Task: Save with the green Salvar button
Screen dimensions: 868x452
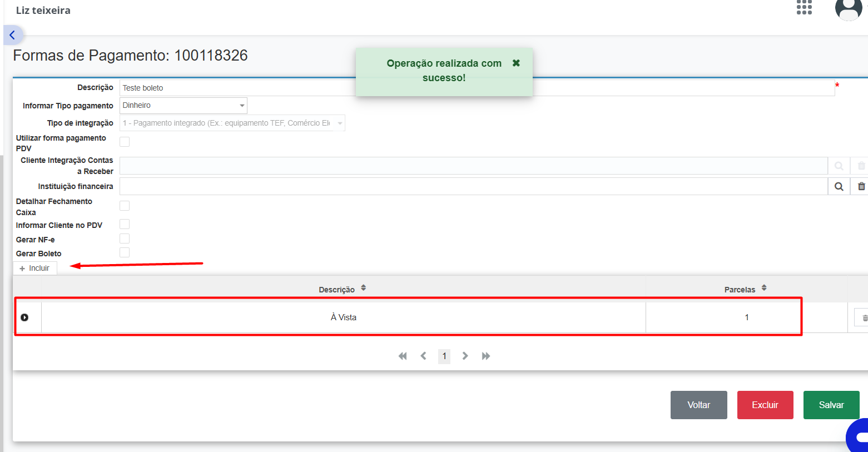Action: coord(831,405)
